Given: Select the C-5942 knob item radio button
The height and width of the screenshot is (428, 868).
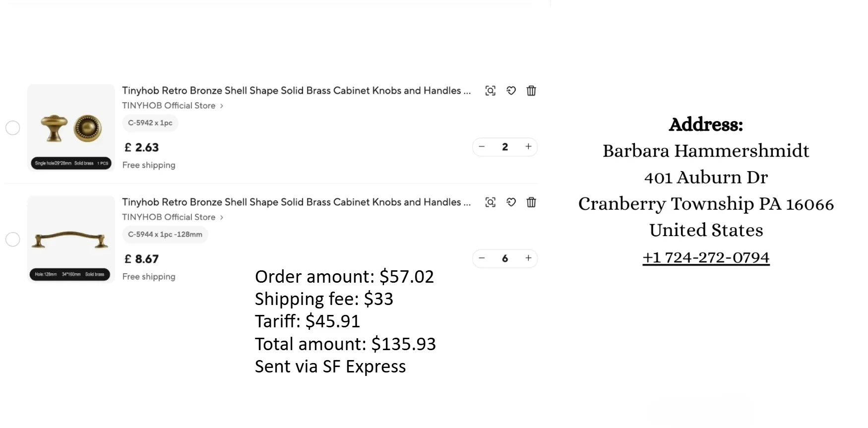Looking at the screenshot, I should point(13,128).
